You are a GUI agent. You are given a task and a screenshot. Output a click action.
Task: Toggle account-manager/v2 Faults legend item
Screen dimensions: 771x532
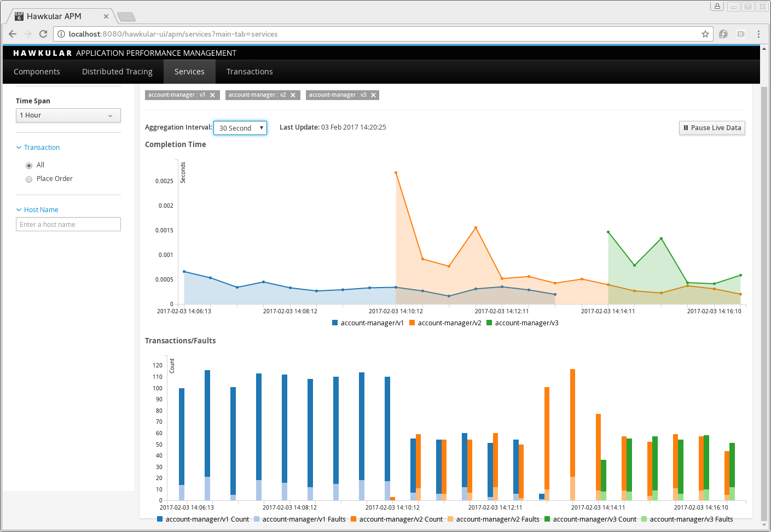click(494, 519)
